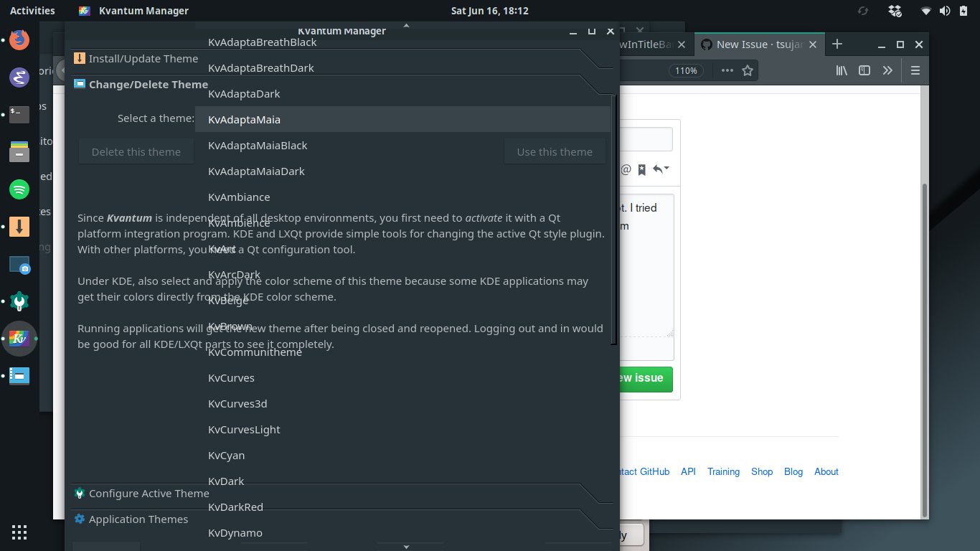Expand the Configure Active Theme section

point(149,493)
